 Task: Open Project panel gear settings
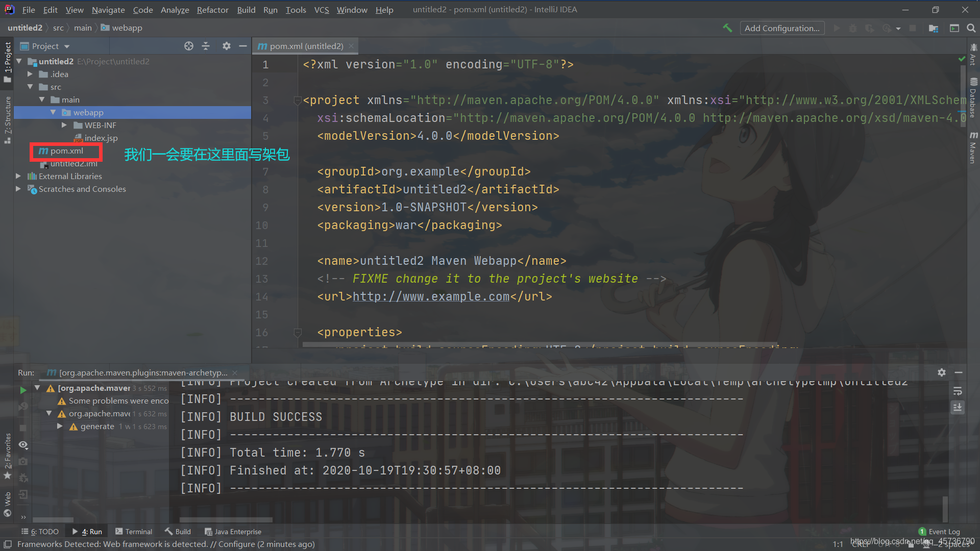coord(227,46)
